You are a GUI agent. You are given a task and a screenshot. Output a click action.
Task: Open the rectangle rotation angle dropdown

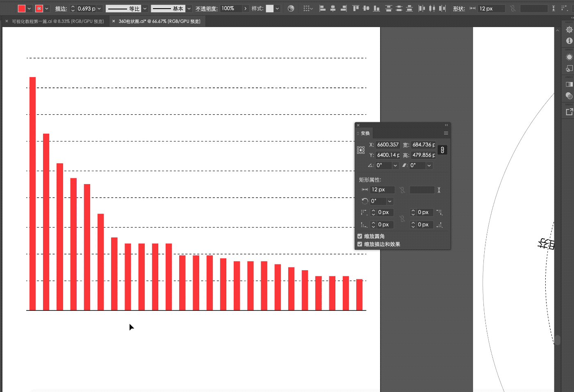pos(389,201)
